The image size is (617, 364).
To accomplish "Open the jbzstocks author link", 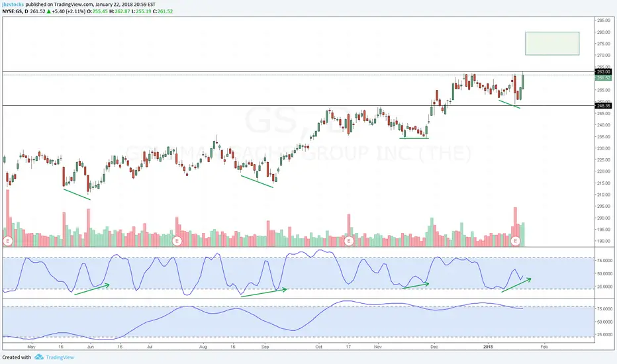I will (x=13, y=5).
